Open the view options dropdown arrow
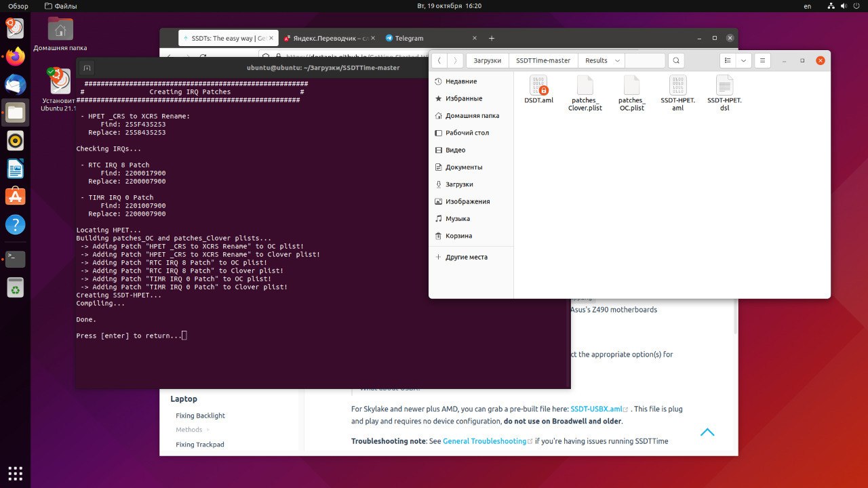The height and width of the screenshot is (488, 868). click(744, 60)
